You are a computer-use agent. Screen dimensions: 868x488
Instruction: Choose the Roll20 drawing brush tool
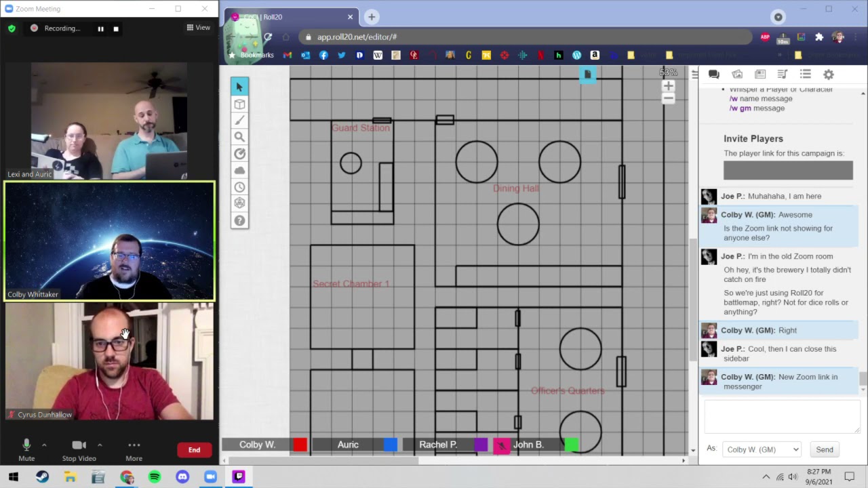[x=239, y=121]
